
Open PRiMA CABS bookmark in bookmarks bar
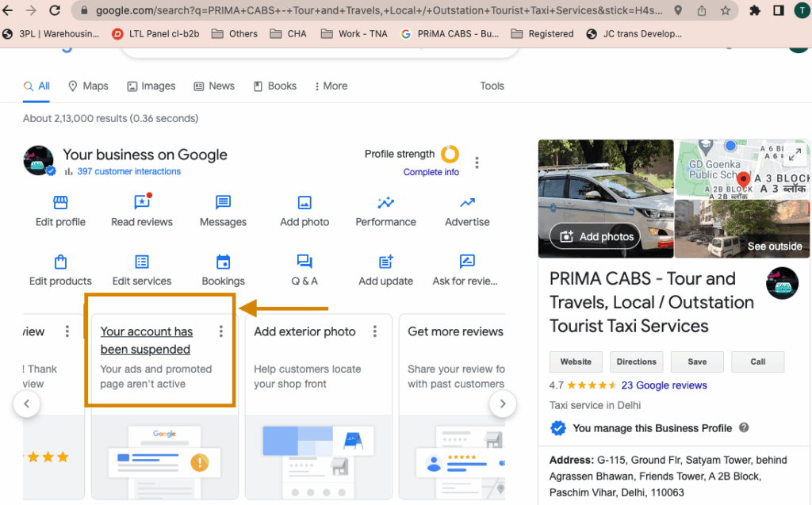pyautogui.click(x=450, y=34)
